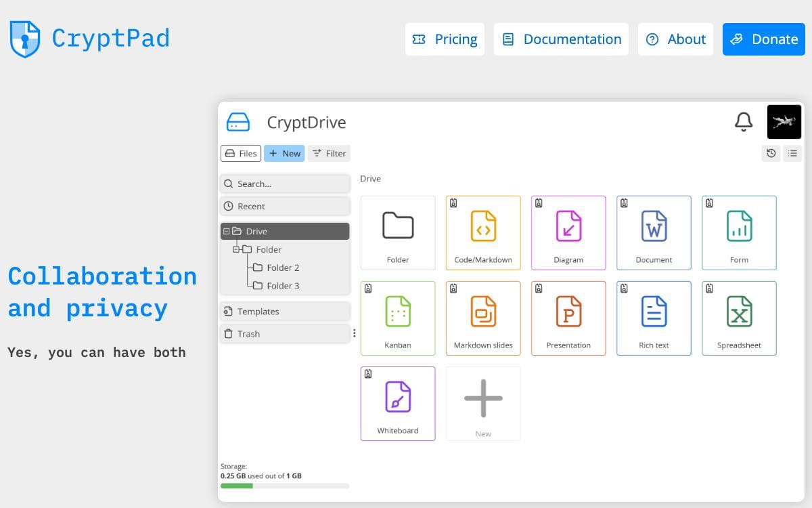
Task: Click lock badge on Whiteboard tile
Action: click(x=368, y=374)
